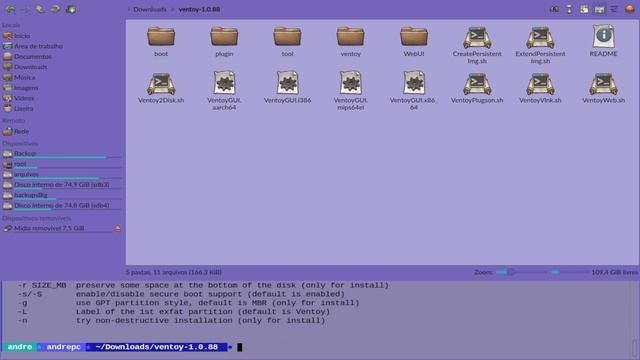The height and width of the screenshot is (360, 640).
Task: Select the VentoyGUI.x86_64 executable
Action: pyautogui.click(x=414, y=91)
